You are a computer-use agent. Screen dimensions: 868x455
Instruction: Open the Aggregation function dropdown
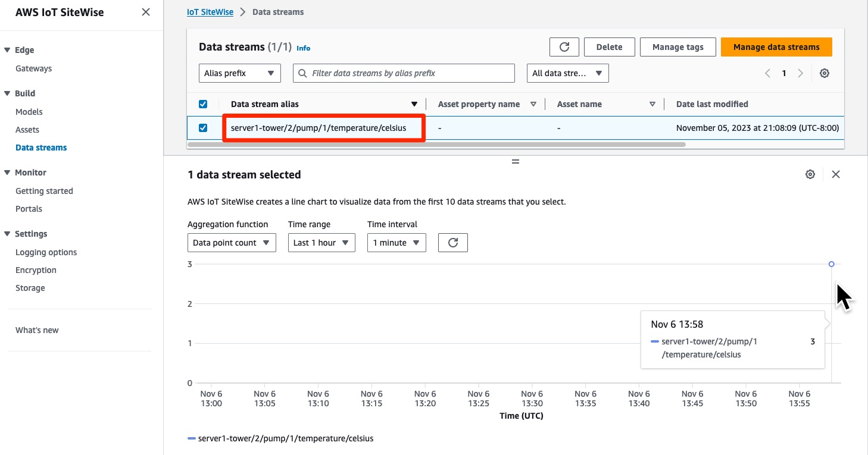click(232, 243)
